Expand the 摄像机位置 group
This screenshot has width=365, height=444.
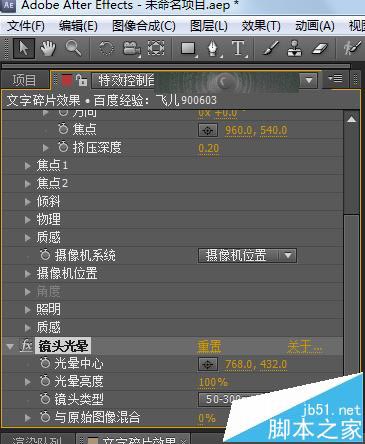point(28,274)
